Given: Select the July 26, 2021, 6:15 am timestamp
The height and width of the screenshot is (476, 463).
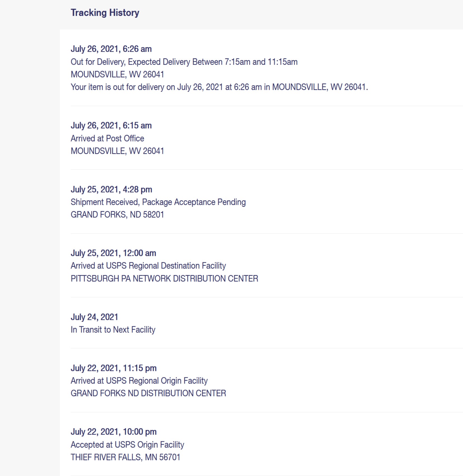Looking at the screenshot, I should click(111, 125).
